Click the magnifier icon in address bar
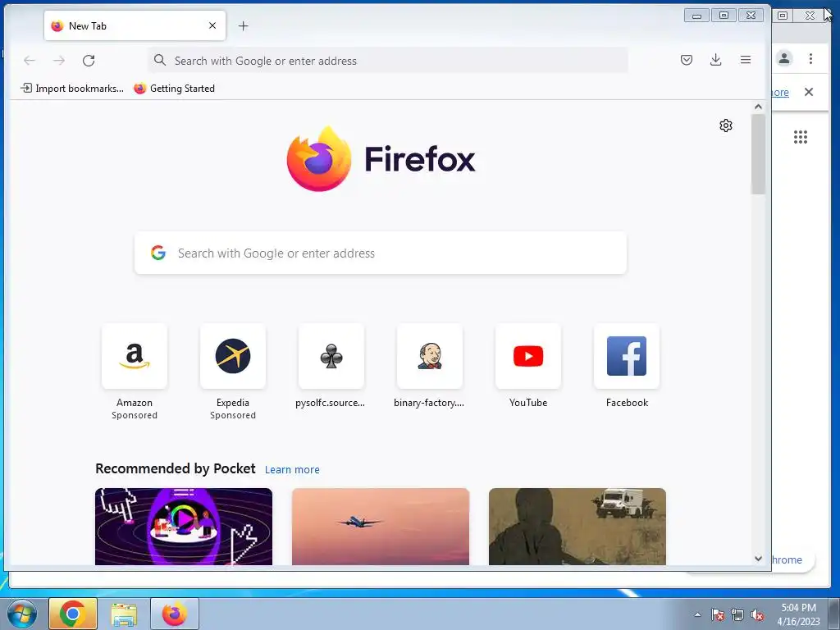The height and width of the screenshot is (630, 840). 160,60
